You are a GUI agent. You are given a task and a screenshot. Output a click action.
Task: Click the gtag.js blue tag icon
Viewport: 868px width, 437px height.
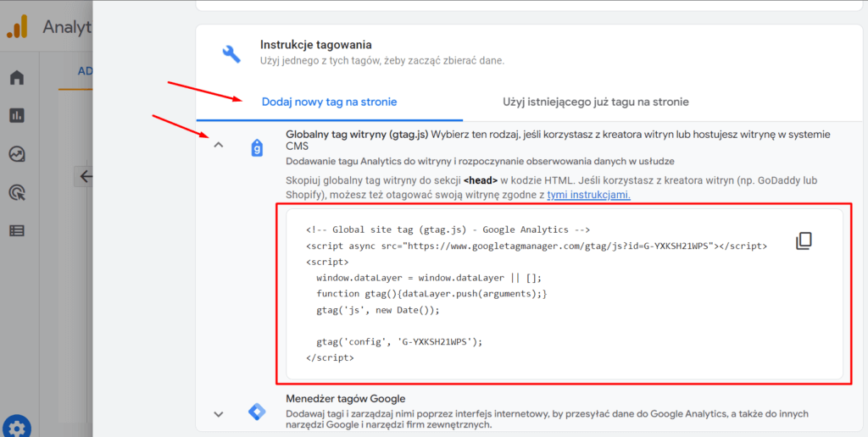click(x=257, y=147)
